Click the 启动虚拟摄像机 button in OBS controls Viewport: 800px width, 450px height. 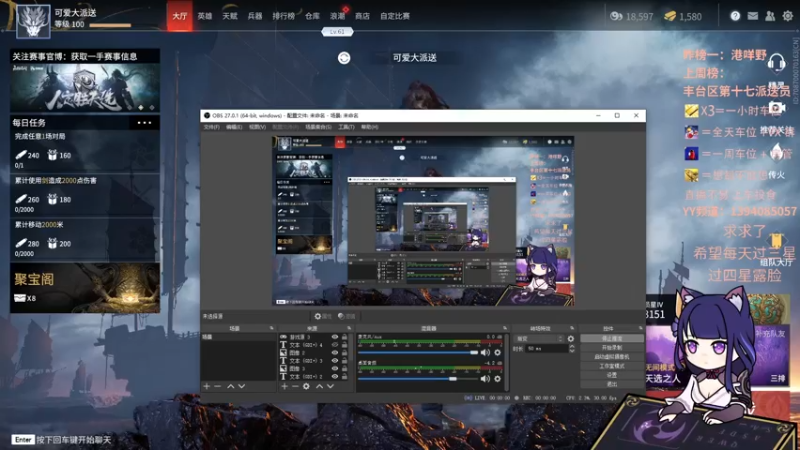coord(612,357)
